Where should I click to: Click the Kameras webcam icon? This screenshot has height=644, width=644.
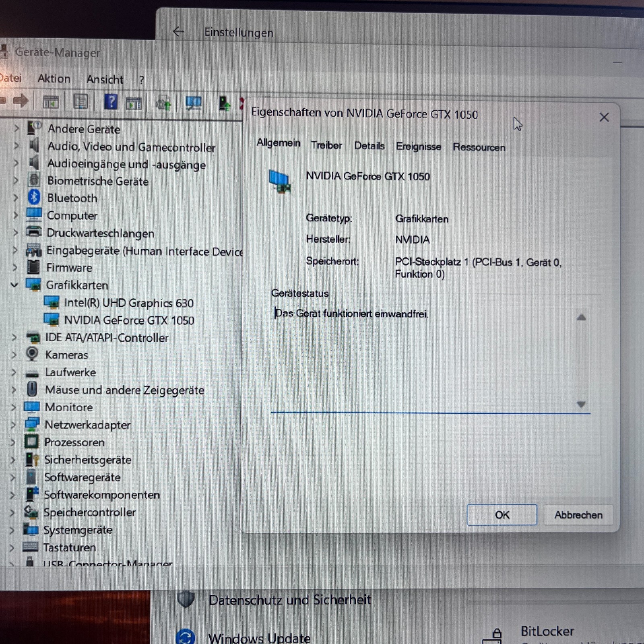(x=32, y=354)
